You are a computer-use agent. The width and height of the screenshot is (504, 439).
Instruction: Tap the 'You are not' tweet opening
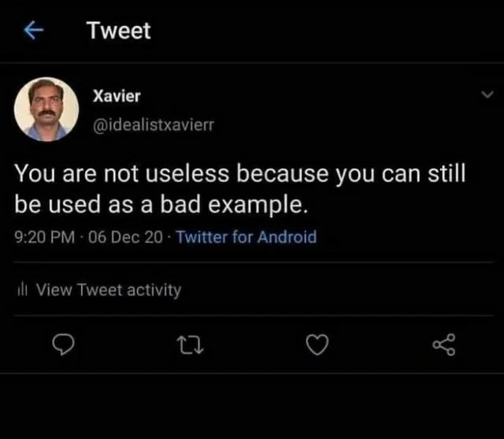[x=76, y=173]
